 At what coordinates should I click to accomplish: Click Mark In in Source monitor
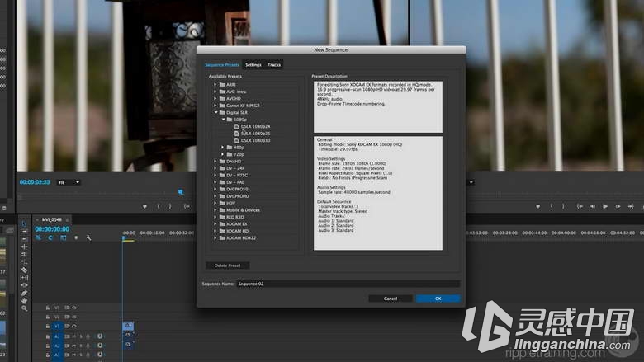159,206
